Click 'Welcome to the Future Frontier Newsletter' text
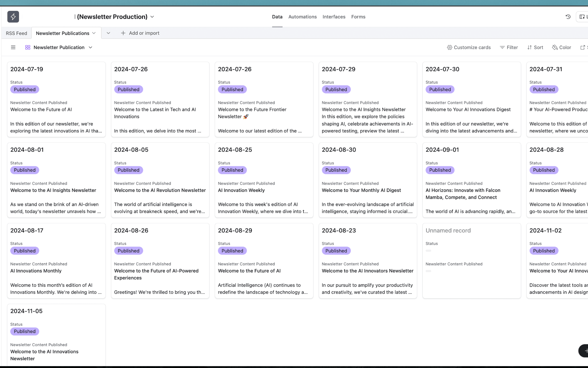Image resolution: width=588 pixels, height=368 pixels. [x=252, y=113]
